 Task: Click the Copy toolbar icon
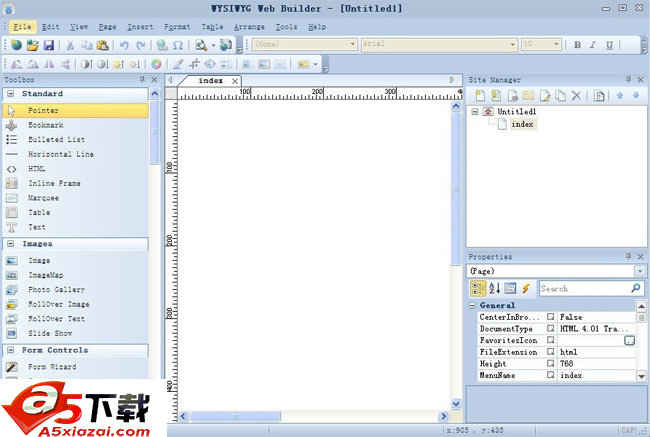[x=87, y=45]
